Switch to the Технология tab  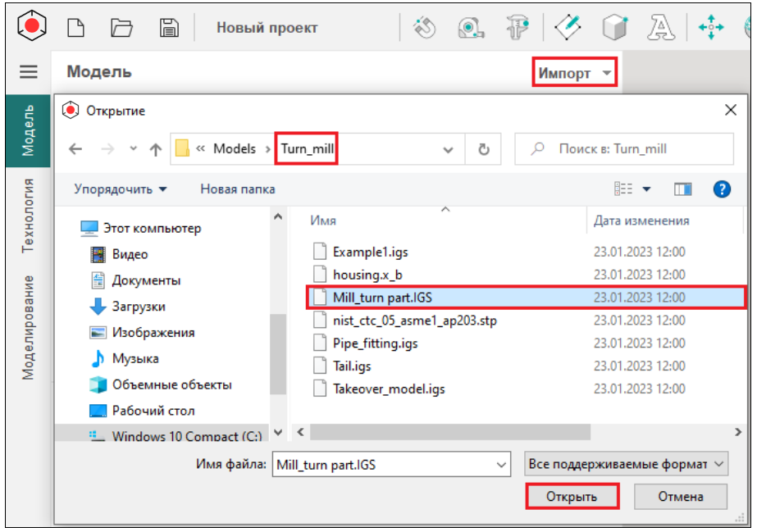pyautogui.click(x=29, y=215)
